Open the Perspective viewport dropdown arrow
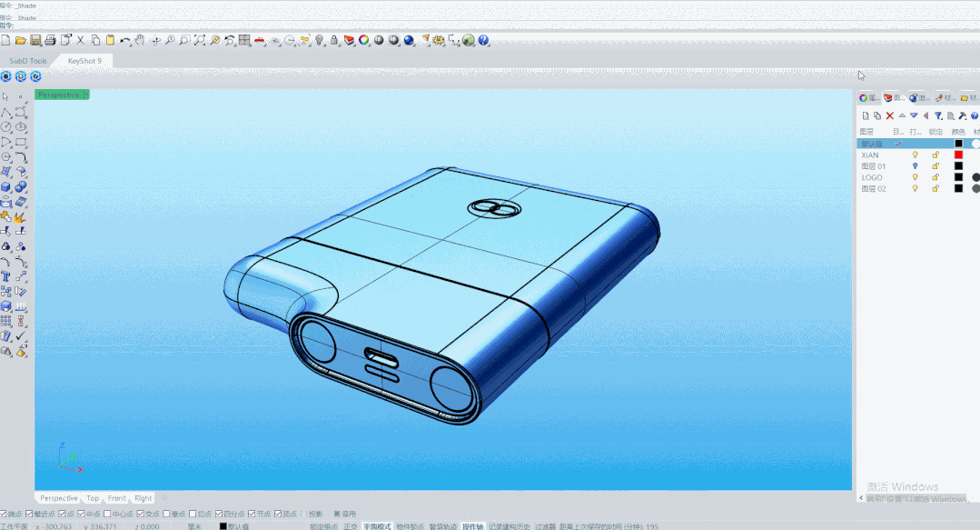 tap(86, 95)
